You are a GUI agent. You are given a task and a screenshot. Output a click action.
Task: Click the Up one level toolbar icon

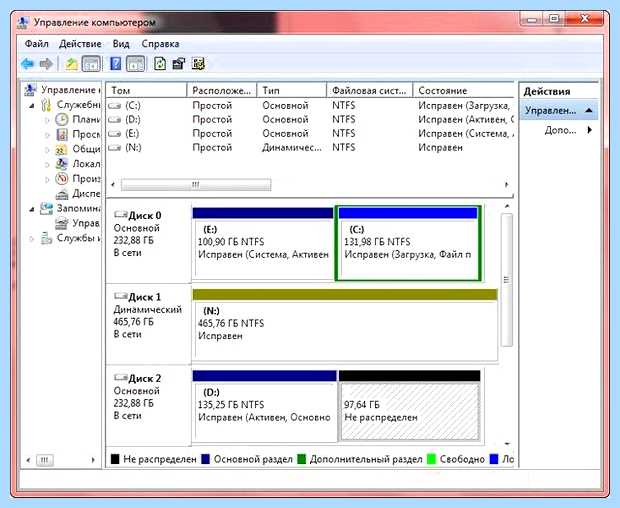(x=71, y=64)
